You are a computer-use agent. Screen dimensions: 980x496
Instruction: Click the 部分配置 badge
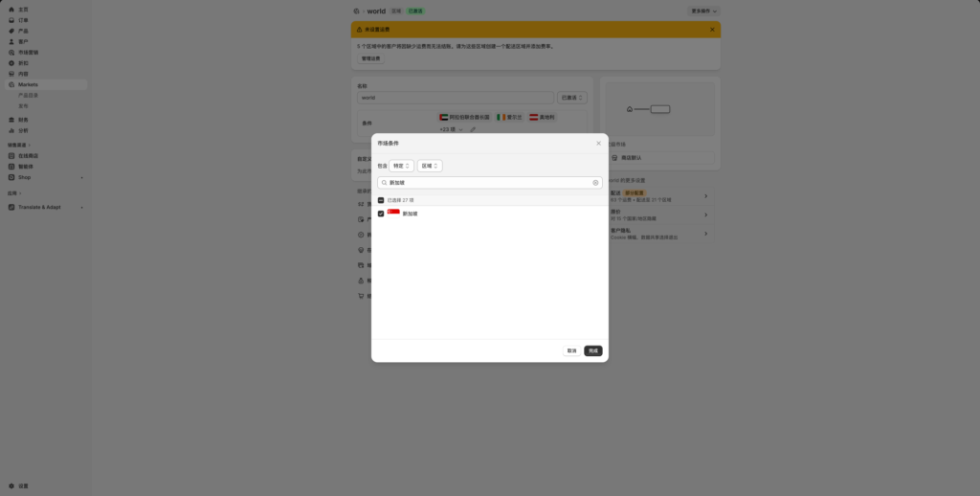(x=635, y=193)
